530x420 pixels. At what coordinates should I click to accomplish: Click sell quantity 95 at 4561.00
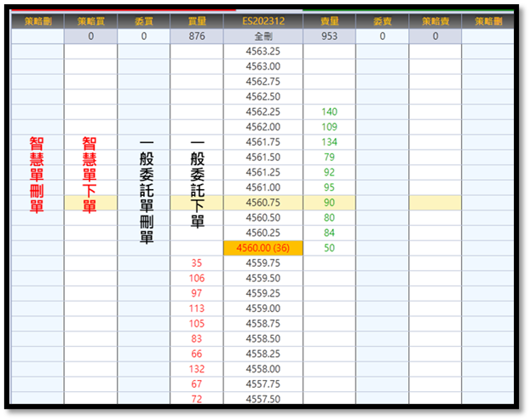click(x=329, y=187)
